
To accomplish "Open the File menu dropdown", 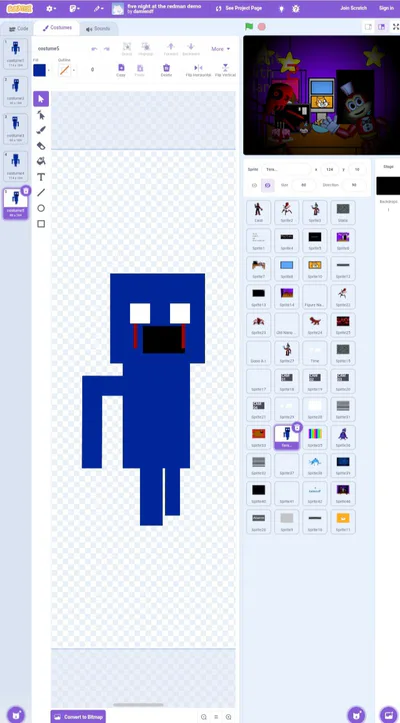I will click(75, 9).
